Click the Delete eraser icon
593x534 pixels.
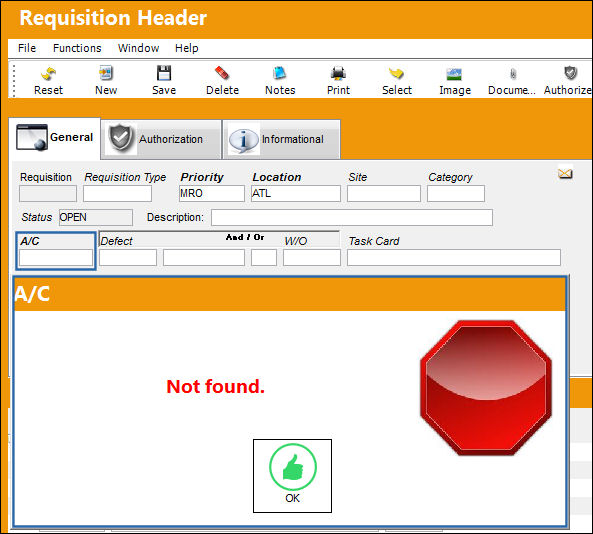(222, 73)
